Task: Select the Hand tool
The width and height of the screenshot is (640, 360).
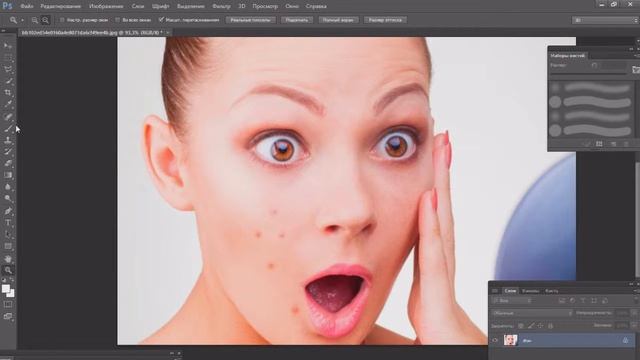Action: [8, 258]
